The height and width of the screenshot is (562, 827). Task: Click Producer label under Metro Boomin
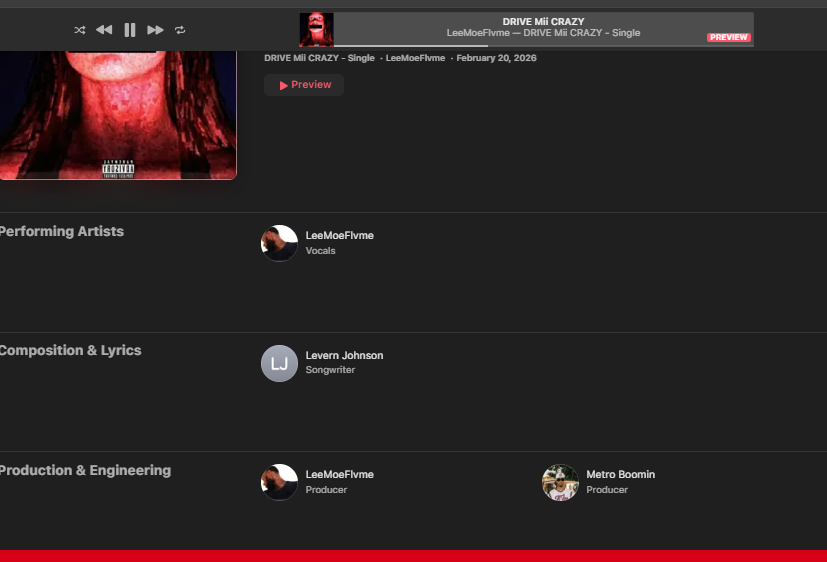(607, 490)
